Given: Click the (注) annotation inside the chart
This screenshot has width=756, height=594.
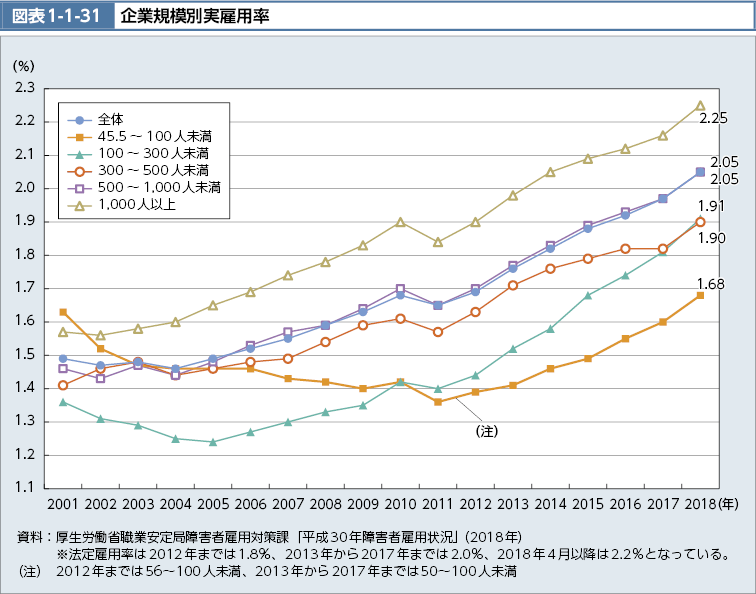Looking at the screenshot, I should (487, 431).
